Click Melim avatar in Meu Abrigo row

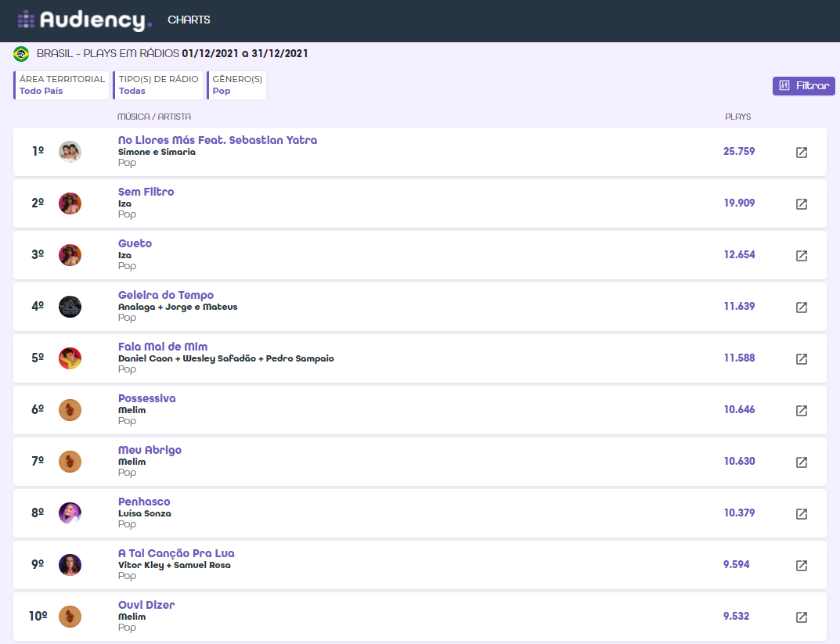click(x=70, y=462)
